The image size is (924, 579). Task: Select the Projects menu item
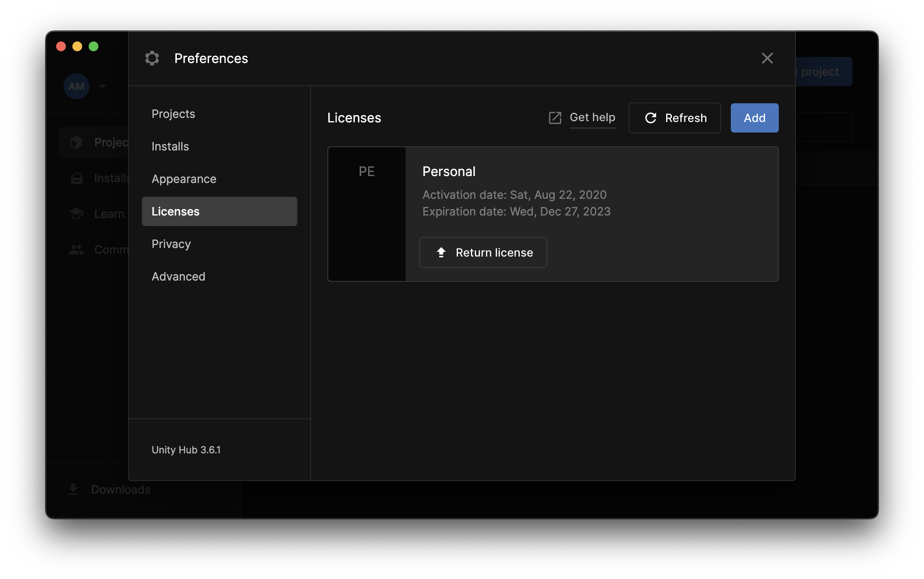tap(174, 113)
